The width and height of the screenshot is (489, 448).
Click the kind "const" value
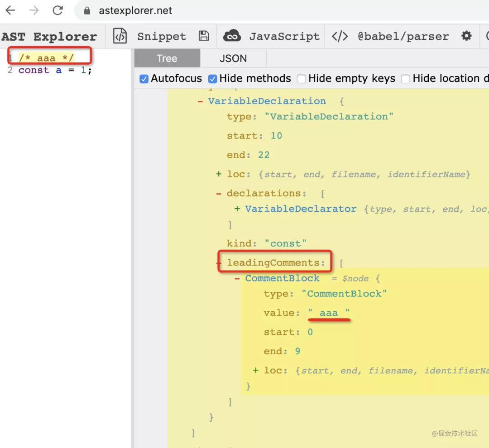click(x=285, y=243)
